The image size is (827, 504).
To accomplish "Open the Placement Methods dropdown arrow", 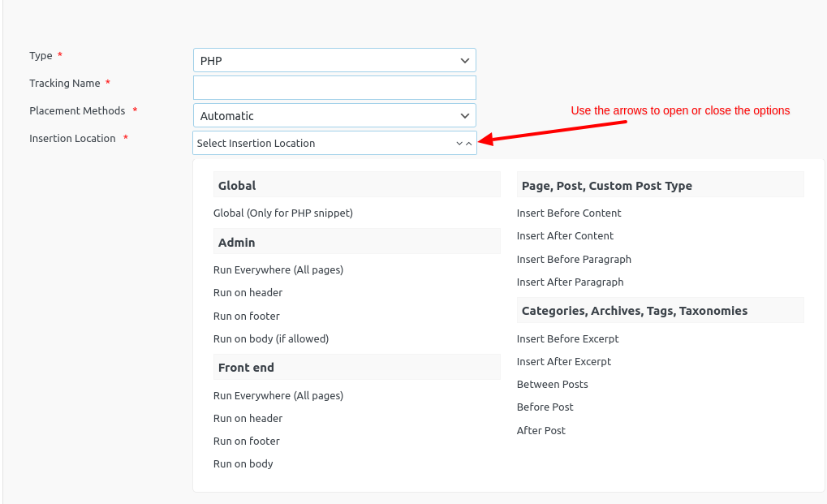I will [x=464, y=115].
